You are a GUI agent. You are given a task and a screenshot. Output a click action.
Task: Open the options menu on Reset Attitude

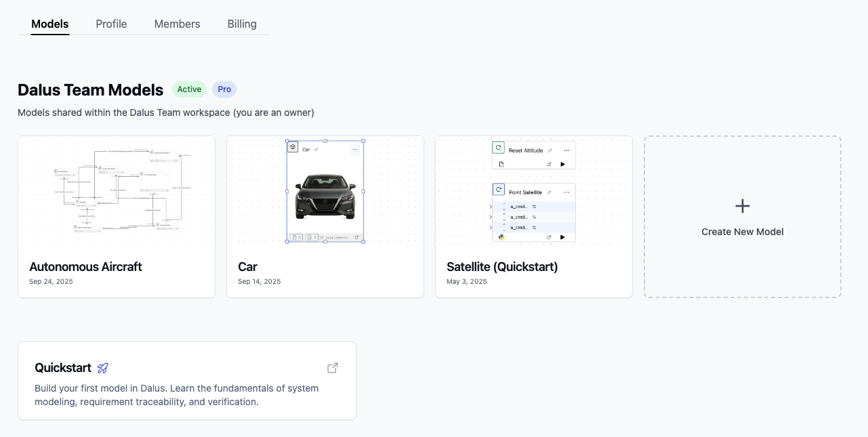tap(566, 150)
